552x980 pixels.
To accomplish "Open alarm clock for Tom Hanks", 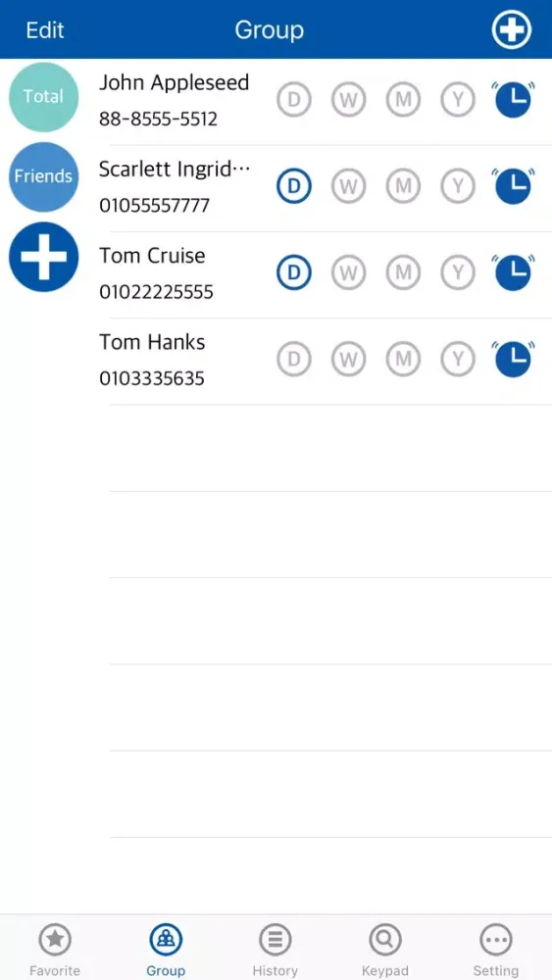I will [x=513, y=360].
